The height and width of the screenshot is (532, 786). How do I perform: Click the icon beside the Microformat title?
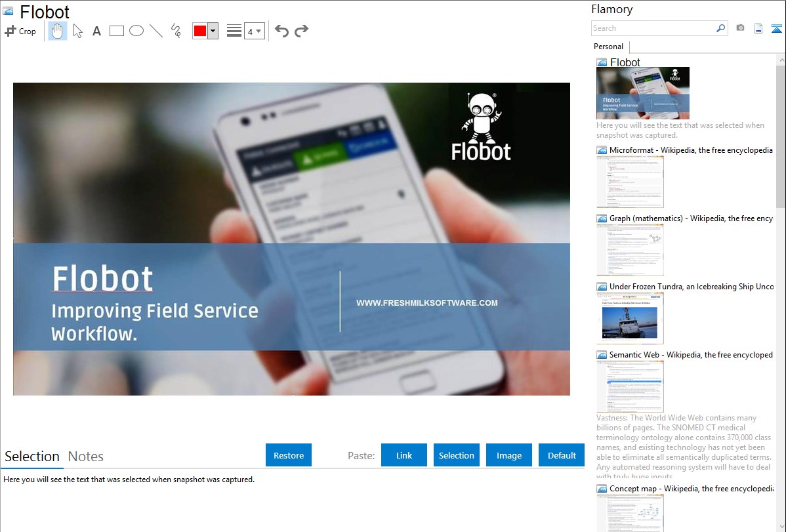tap(602, 150)
